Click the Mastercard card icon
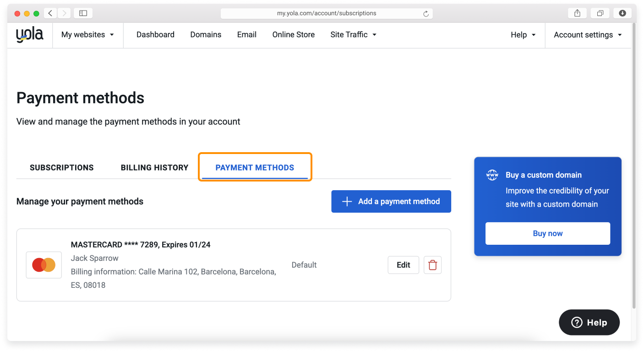This screenshot has width=644, height=352. tap(44, 264)
